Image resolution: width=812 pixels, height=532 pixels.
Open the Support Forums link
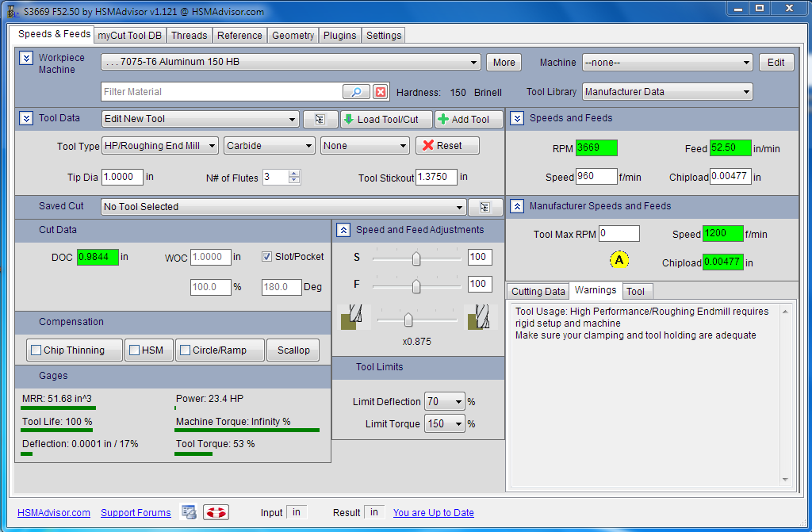tap(136, 513)
